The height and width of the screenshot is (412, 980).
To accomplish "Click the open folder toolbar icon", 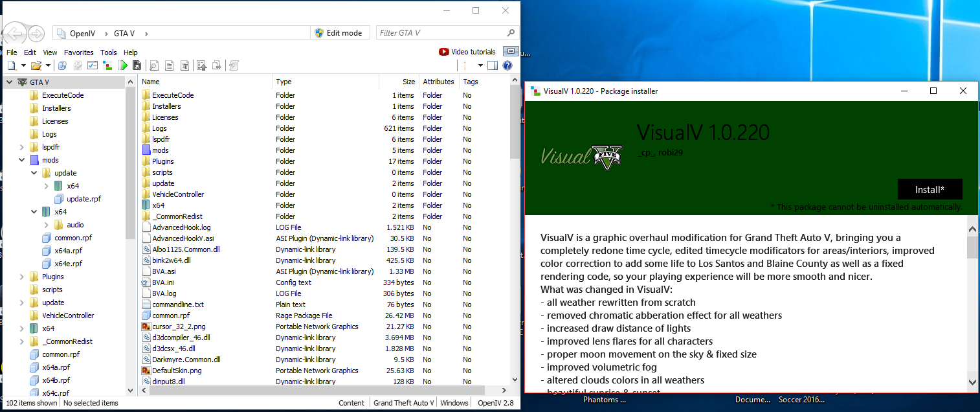I will tap(36, 65).
